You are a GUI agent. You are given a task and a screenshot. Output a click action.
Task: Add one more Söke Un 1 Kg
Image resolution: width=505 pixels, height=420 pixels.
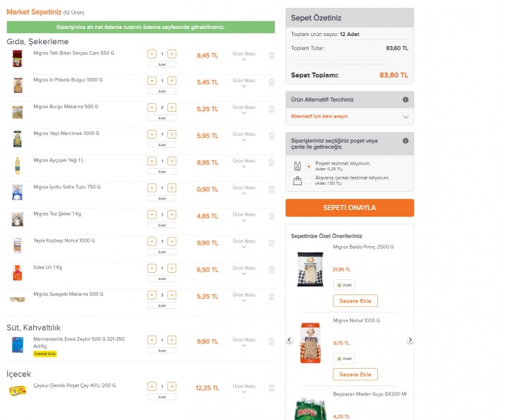(x=172, y=268)
